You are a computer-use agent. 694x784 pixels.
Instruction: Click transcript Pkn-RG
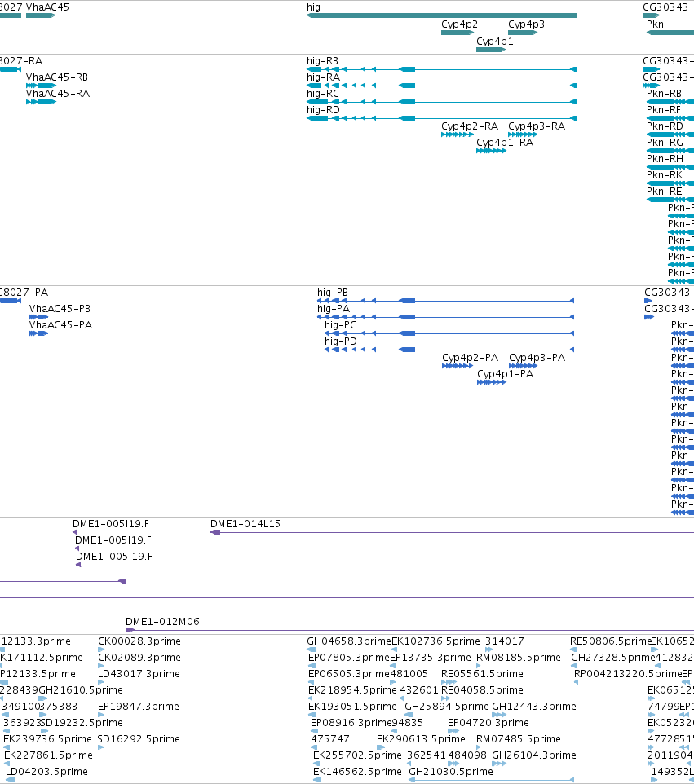click(x=670, y=151)
